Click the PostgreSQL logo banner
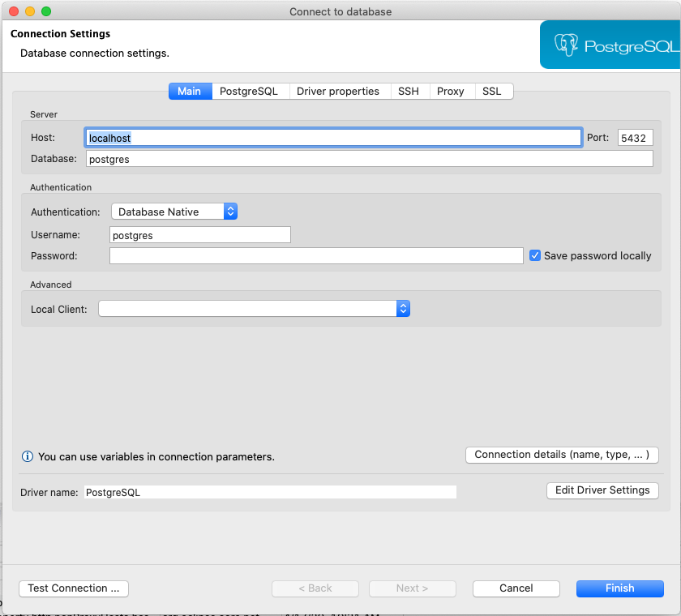 tap(612, 45)
